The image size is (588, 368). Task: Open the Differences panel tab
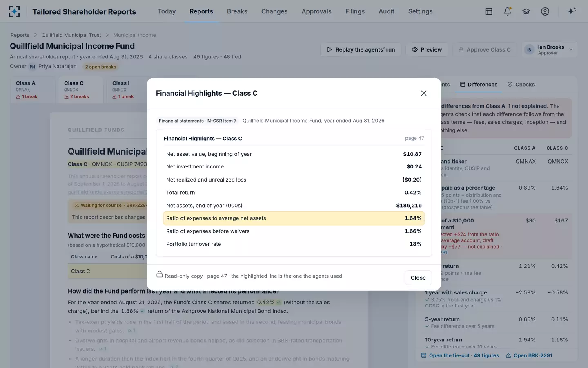tap(479, 85)
